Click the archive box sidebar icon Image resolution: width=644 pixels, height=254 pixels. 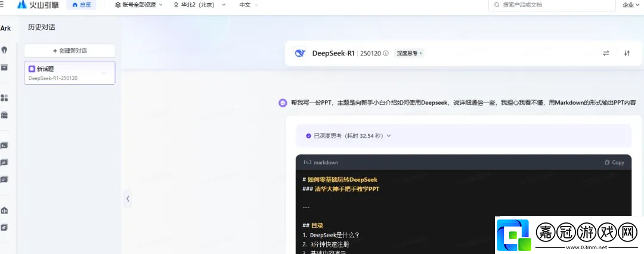point(5,67)
